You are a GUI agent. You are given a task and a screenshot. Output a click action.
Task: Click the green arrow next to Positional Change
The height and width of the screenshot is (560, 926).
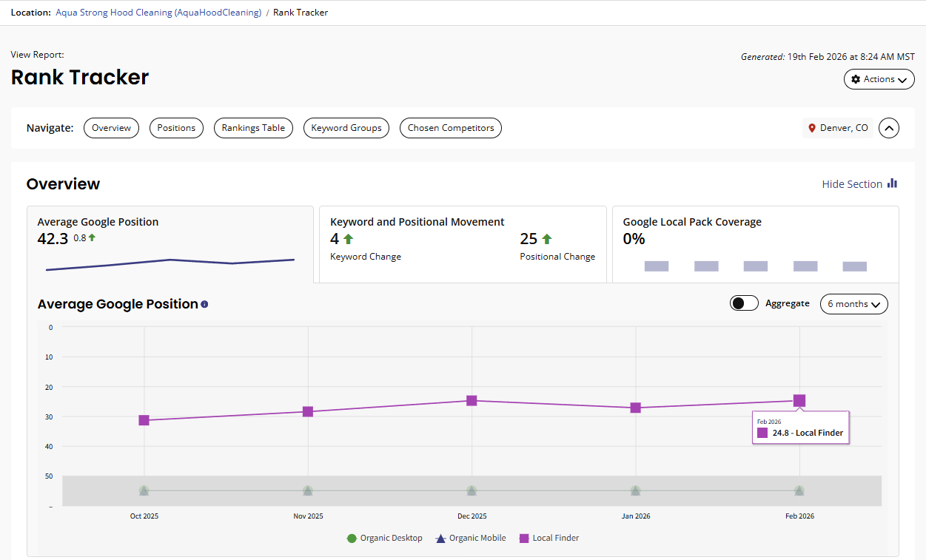coord(547,239)
